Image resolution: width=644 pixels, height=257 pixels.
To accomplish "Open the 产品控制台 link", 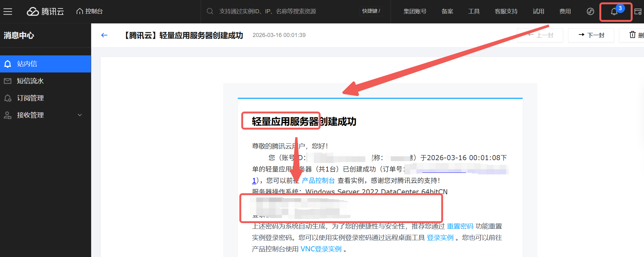I will coord(318,180).
